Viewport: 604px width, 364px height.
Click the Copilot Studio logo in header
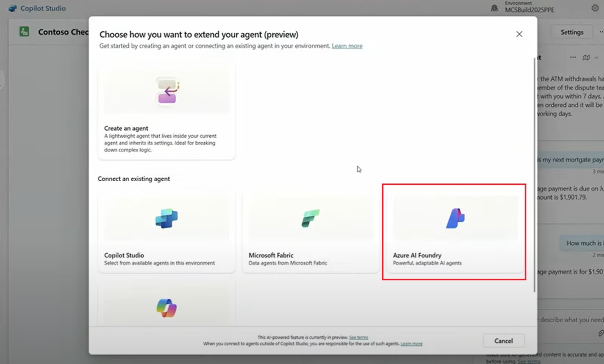click(12, 8)
